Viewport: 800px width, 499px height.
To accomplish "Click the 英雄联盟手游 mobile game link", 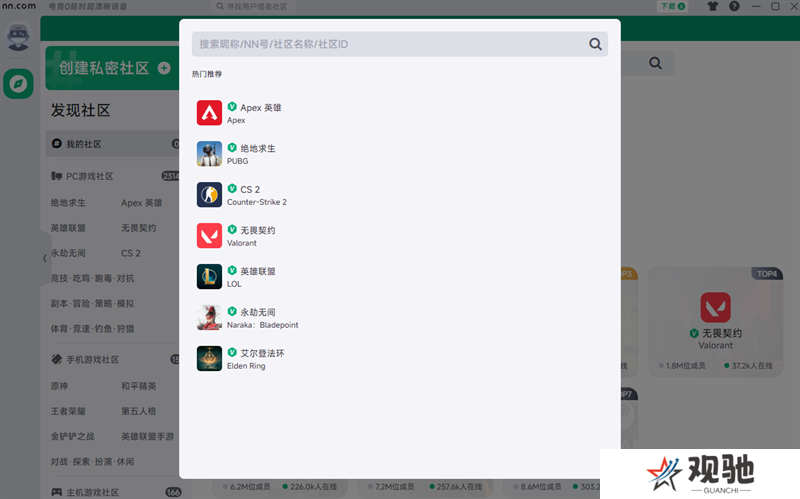I will tap(147, 436).
